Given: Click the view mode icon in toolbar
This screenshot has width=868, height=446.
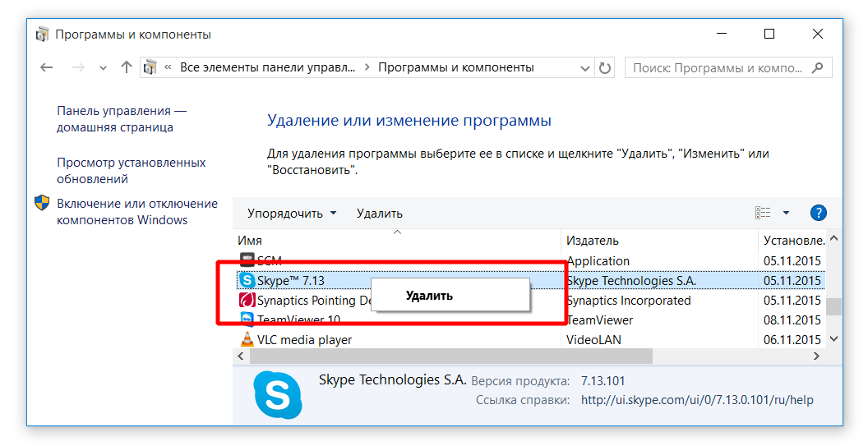Looking at the screenshot, I should pos(763,213).
